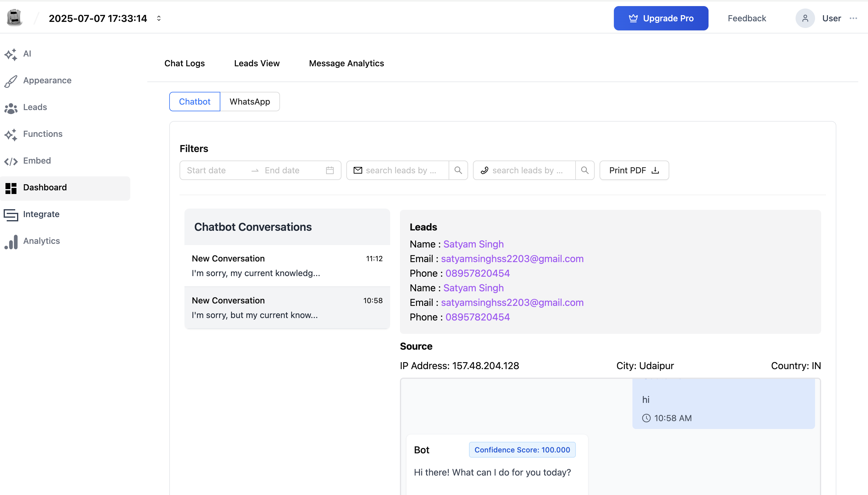868x495 pixels.
Task: Open the chatbot switcher chevron arrows
Action: [x=159, y=18]
